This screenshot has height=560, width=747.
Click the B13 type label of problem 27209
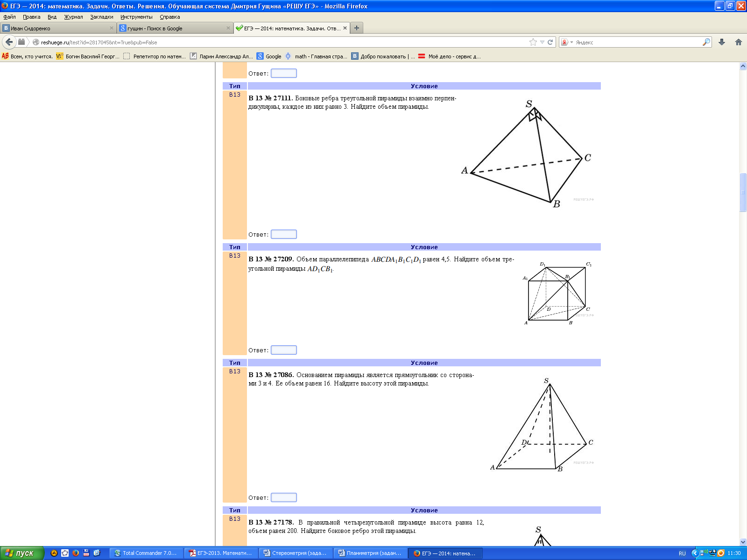[235, 256]
